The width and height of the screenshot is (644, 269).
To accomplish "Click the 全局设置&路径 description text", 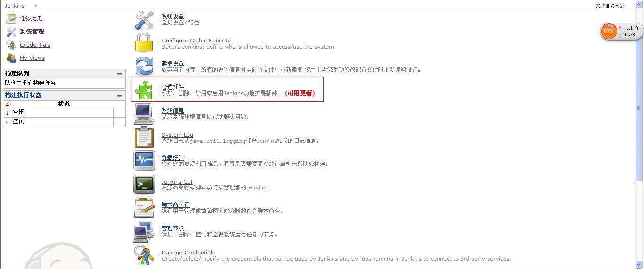I will coord(180,23).
